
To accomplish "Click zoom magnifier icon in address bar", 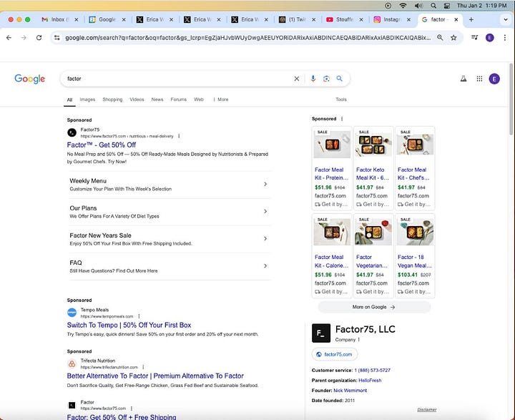I will (440, 38).
